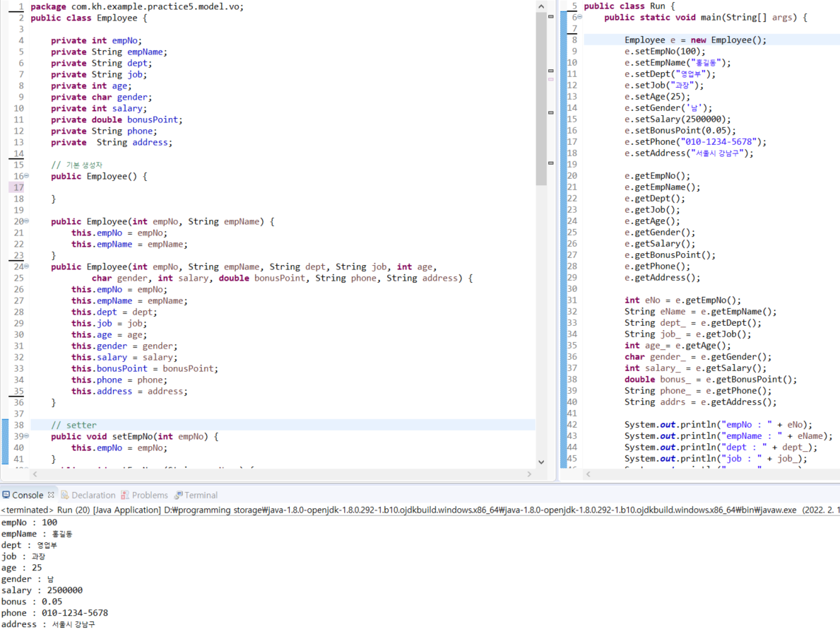Image resolution: width=840 pixels, height=632 pixels.
Task: Click the 'this.salary = salary;' statement
Action: pyautogui.click(x=124, y=358)
